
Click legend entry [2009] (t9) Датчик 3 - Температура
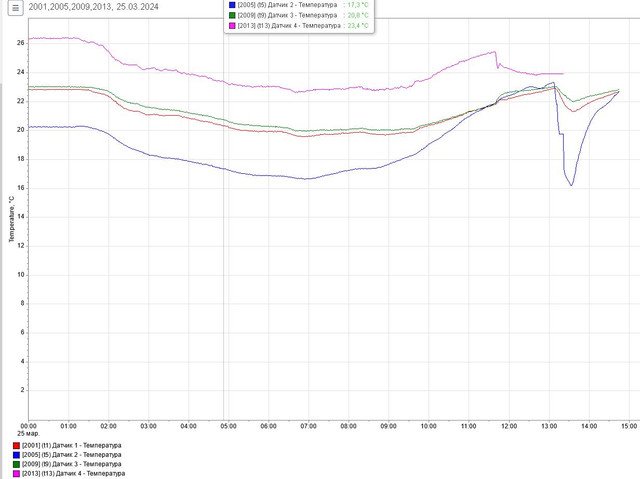pyautogui.click(x=71, y=464)
